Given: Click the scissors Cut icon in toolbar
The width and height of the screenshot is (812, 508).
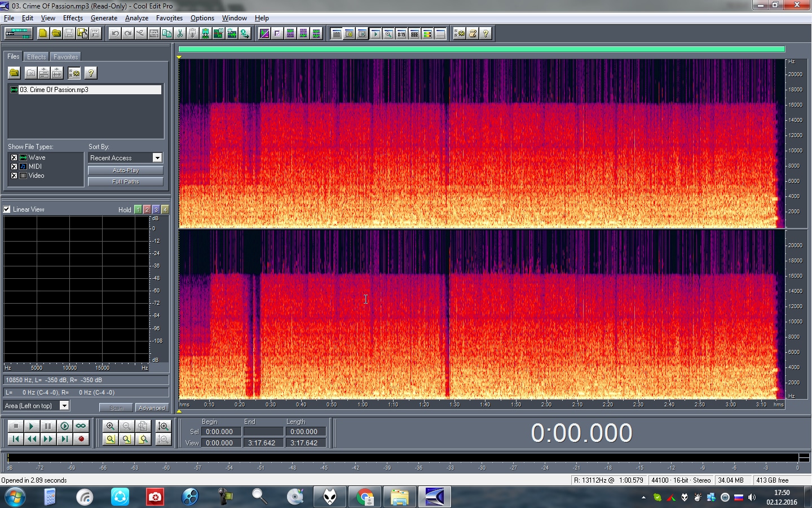Looking at the screenshot, I should coord(180,33).
